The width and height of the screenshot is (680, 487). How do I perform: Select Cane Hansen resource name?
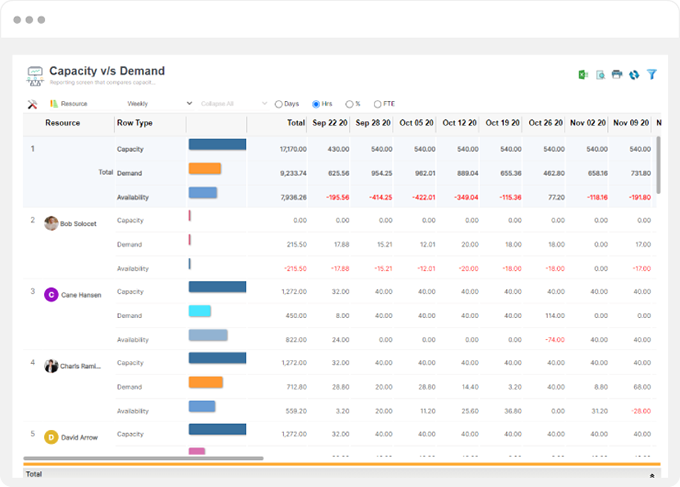pyautogui.click(x=81, y=295)
